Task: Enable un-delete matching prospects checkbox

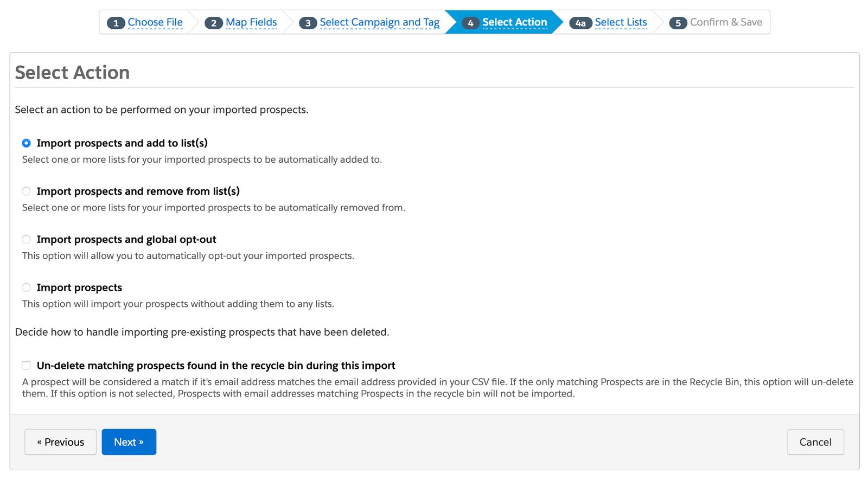Action: tap(26, 366)
